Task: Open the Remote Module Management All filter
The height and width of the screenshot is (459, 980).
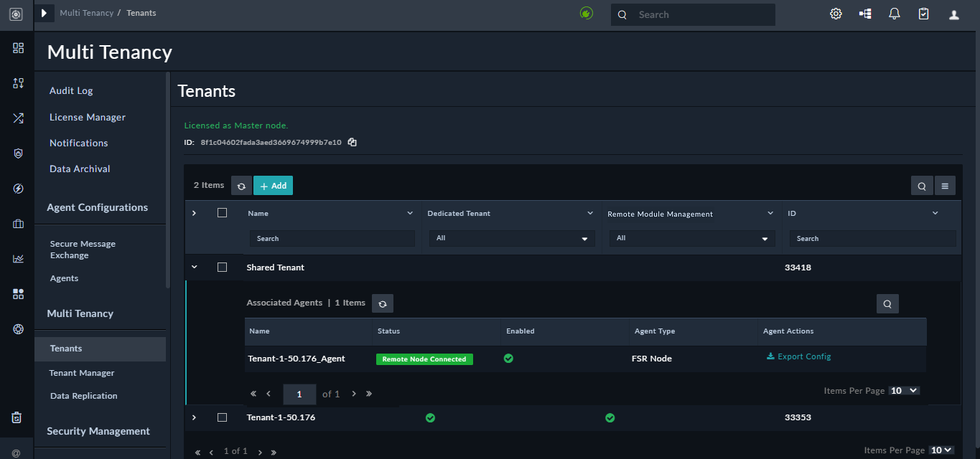Action: [692, 238]
